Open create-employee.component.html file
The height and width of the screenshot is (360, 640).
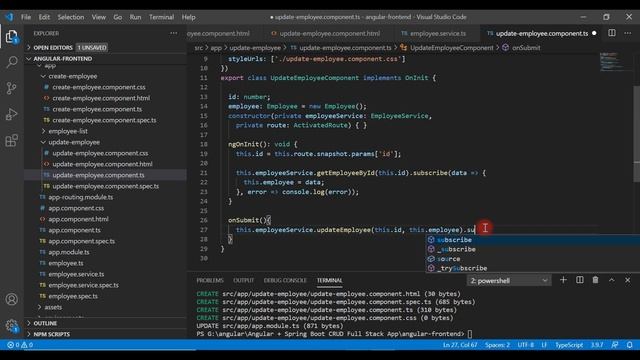point(101,98)
